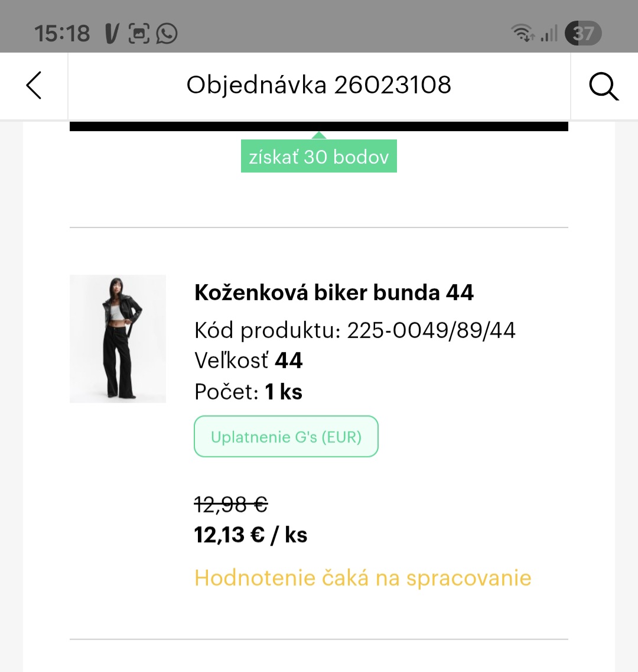Image resolution: width=638 pixels, height=672 pixels.
Task: Tap the crossed-out original price 12,98 €
Action: (231, 504)
